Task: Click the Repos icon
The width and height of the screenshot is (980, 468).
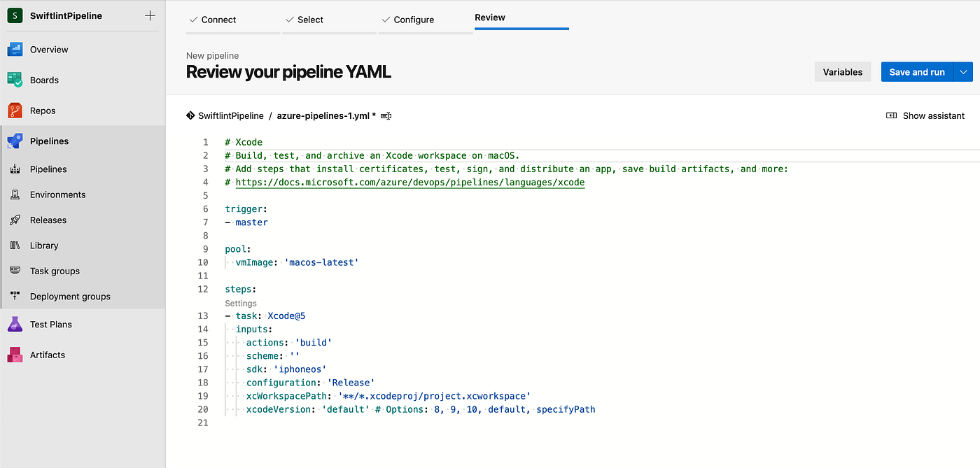Action: (x=15, y=111)
